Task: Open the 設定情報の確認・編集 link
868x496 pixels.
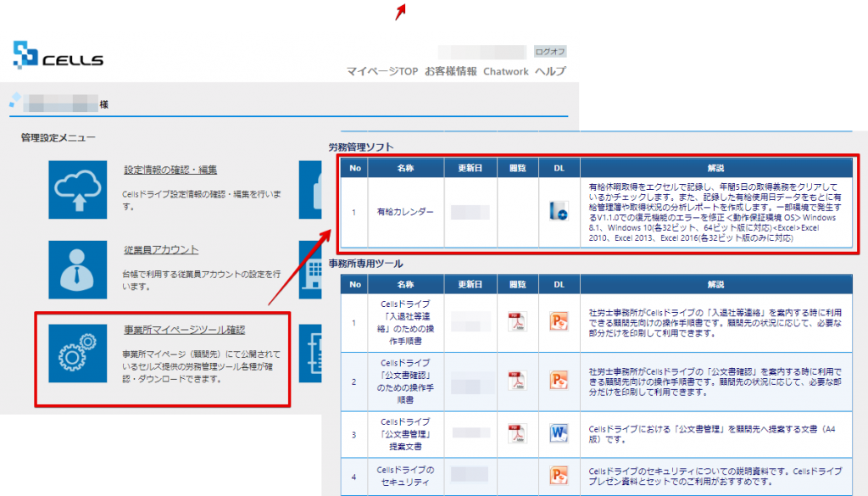Action: click(x=170, y=170)
